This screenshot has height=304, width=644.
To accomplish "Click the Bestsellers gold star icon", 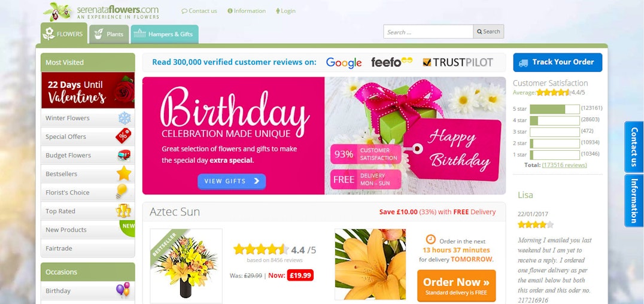I will click(x=124, y=174).
